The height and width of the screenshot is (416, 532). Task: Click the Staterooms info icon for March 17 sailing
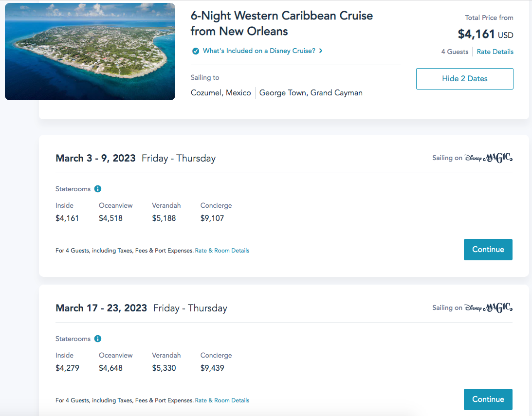pos(98,339)
